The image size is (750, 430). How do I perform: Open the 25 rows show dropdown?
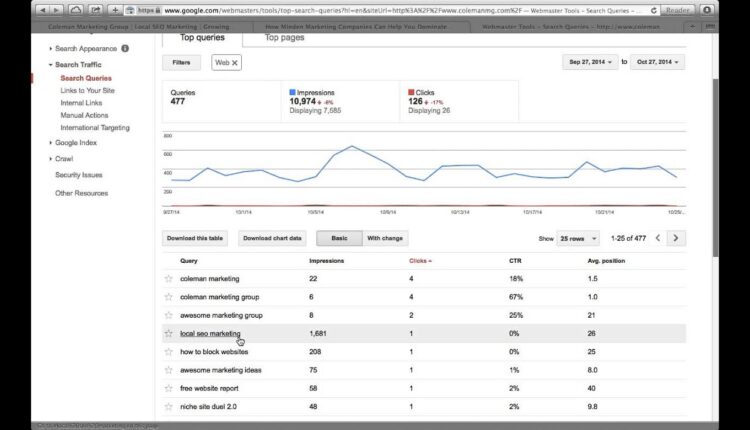578,238
